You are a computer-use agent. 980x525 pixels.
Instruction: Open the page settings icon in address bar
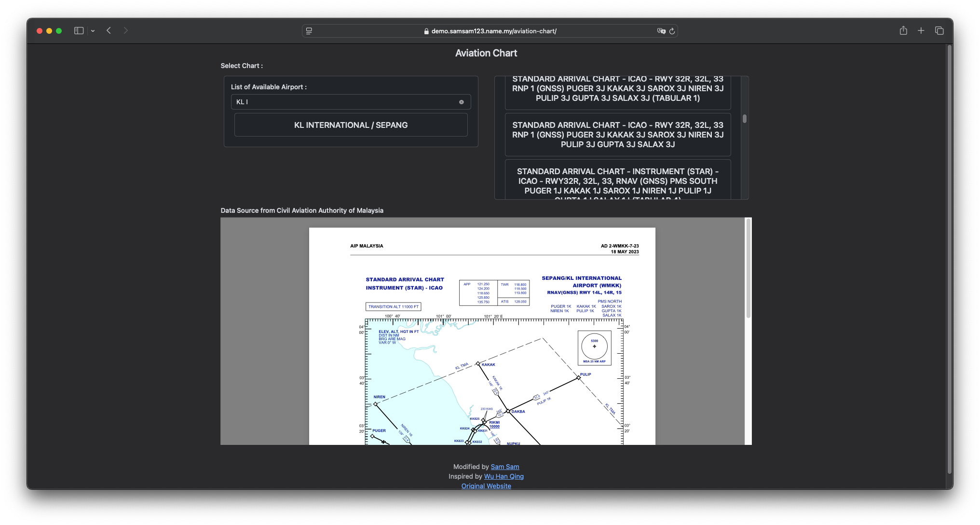coord(309,31)
